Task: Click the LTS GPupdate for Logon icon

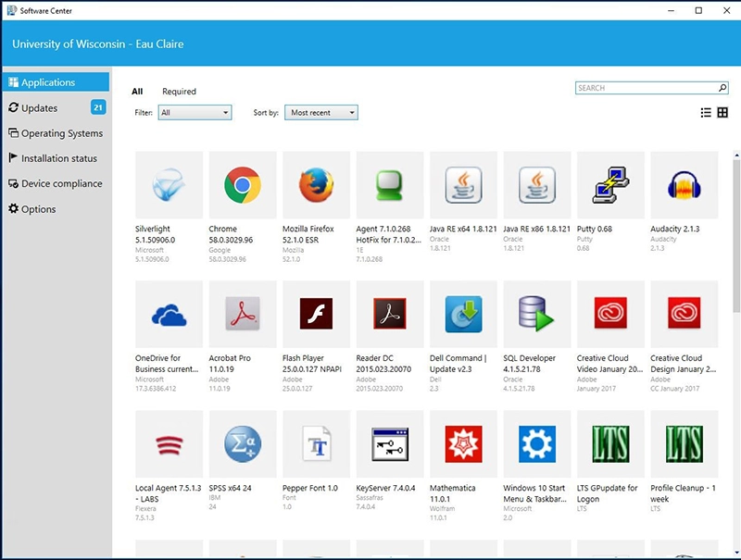Action: point(610,444)
